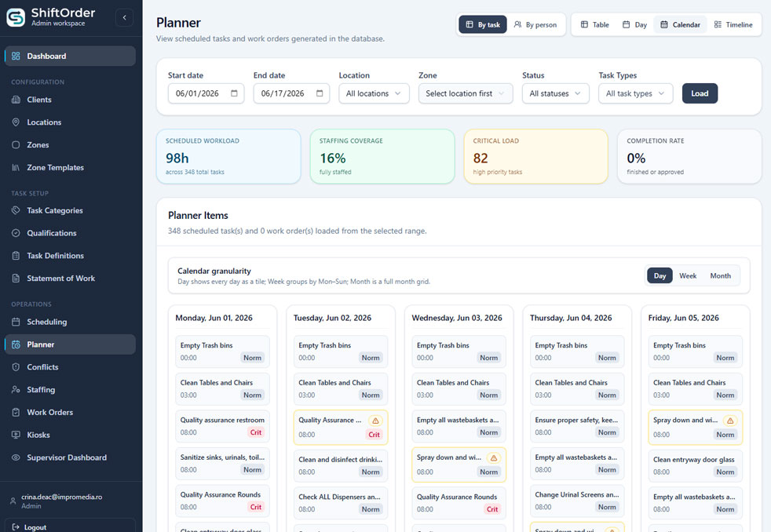Open the All locations dropdown
The image size is (771, 532).
pyautogui.click(x=374, y=93)
